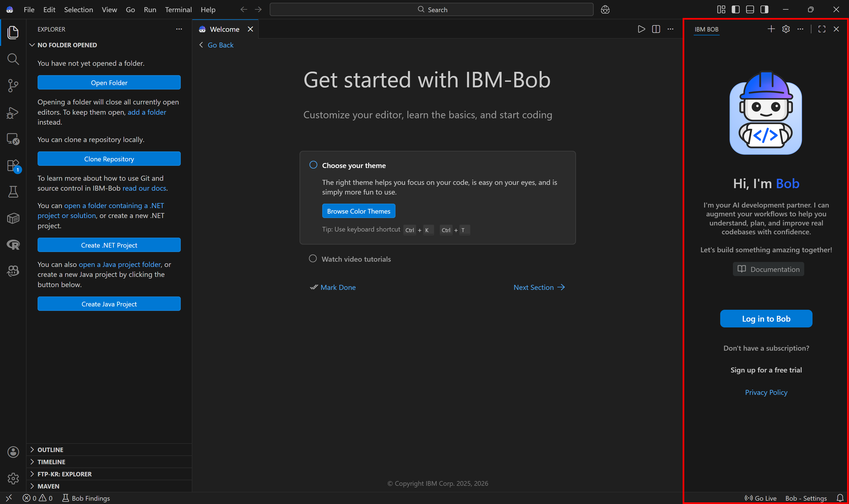This screenshot has width=849, height=504.
Task: Click the top Search command center field
Action: click(431, 9)
